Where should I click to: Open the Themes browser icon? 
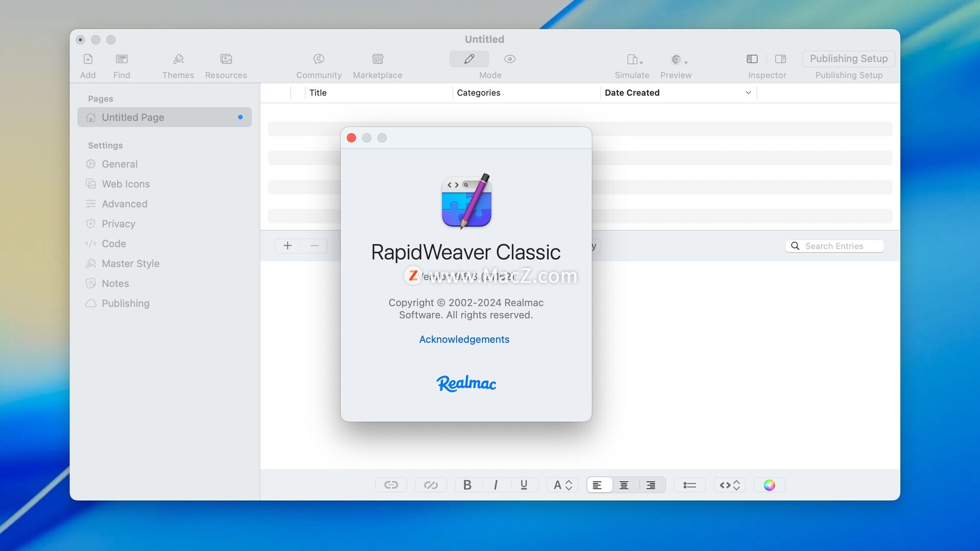[x=178, y=59]
